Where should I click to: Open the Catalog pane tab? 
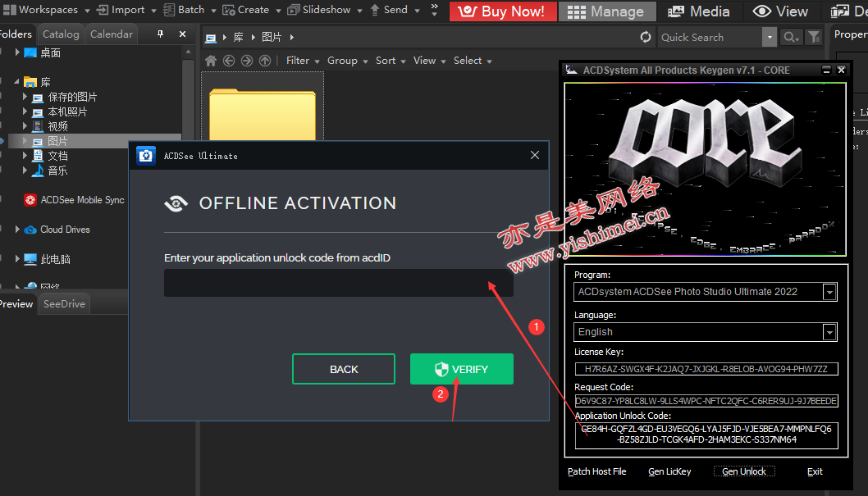click(x=61, y=34)
